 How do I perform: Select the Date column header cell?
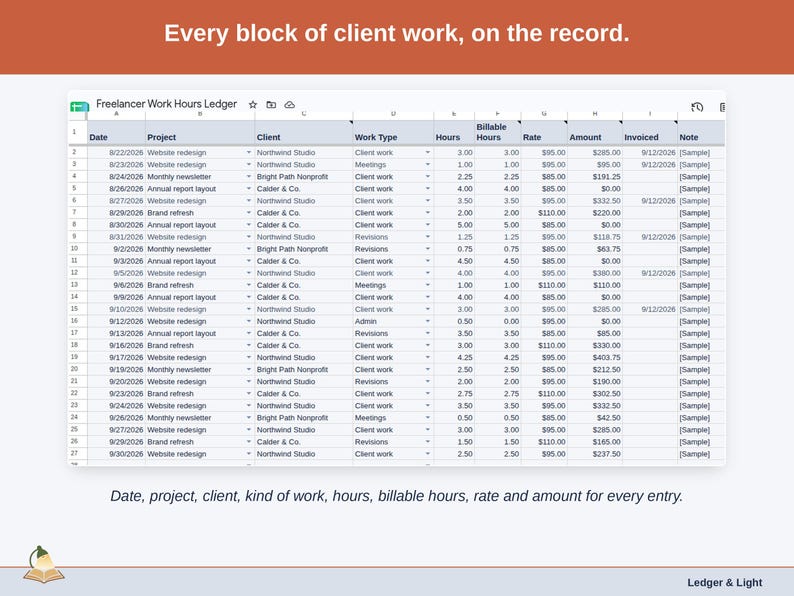click(116, 133)
